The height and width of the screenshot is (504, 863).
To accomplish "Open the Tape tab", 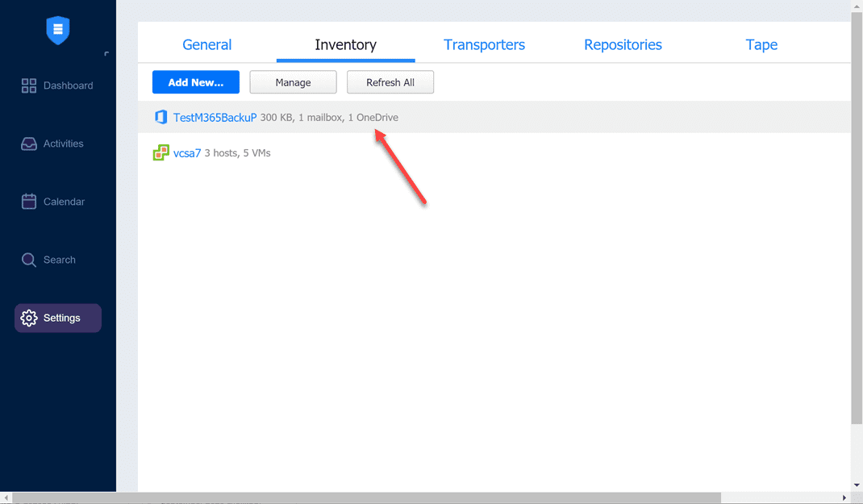I will [761, 45].
